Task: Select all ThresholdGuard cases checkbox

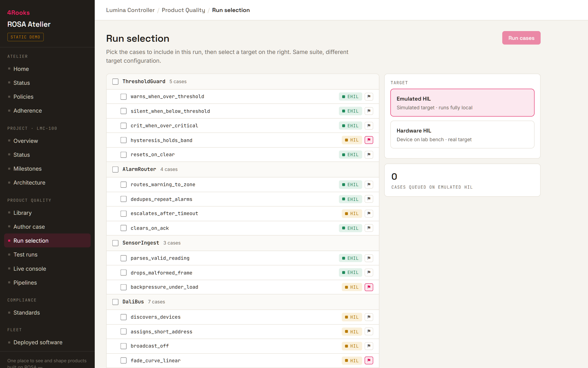Action: pos(115,82)
